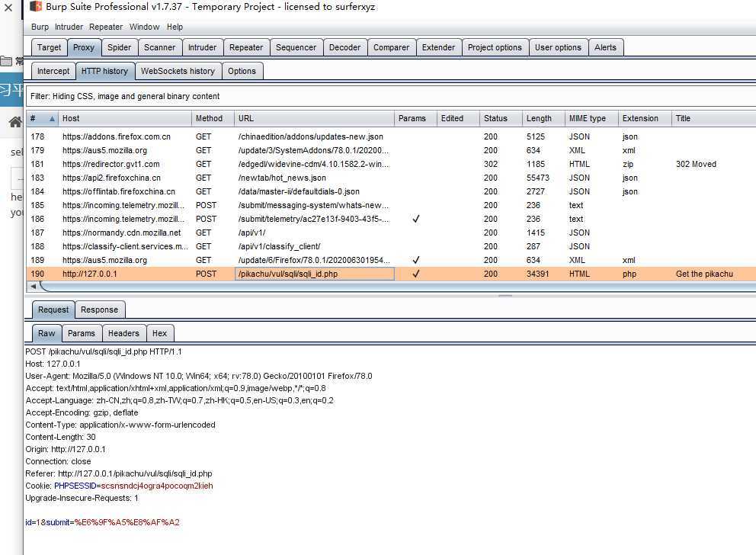The height and width of the screenshot is (555, 756).
Task: Click the home icon in the browser window behind
Action: 15,122
